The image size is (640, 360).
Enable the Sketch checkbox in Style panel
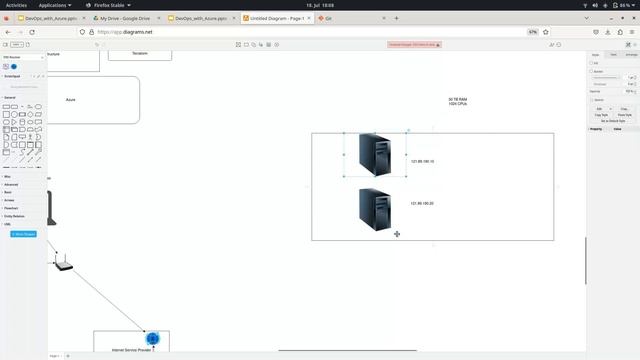tap(591, 100)
